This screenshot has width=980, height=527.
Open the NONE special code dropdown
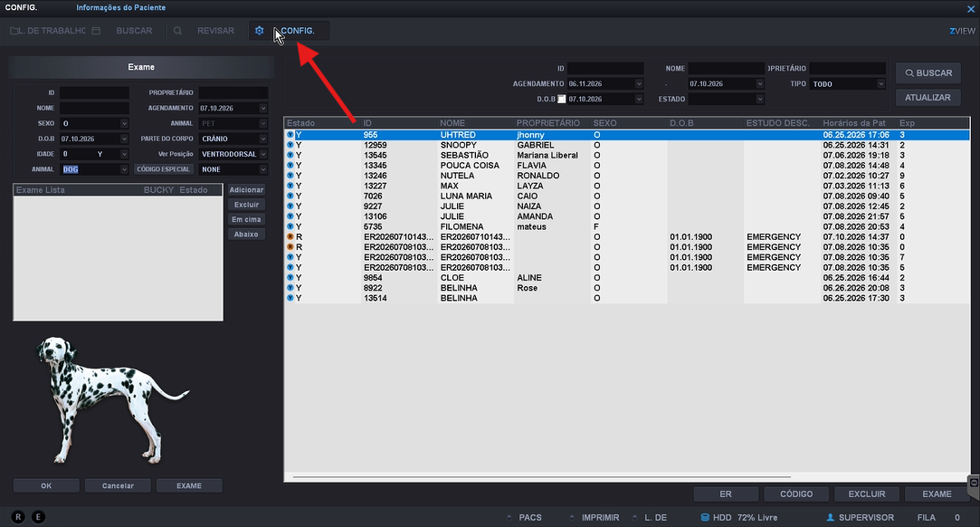point(263,169)
